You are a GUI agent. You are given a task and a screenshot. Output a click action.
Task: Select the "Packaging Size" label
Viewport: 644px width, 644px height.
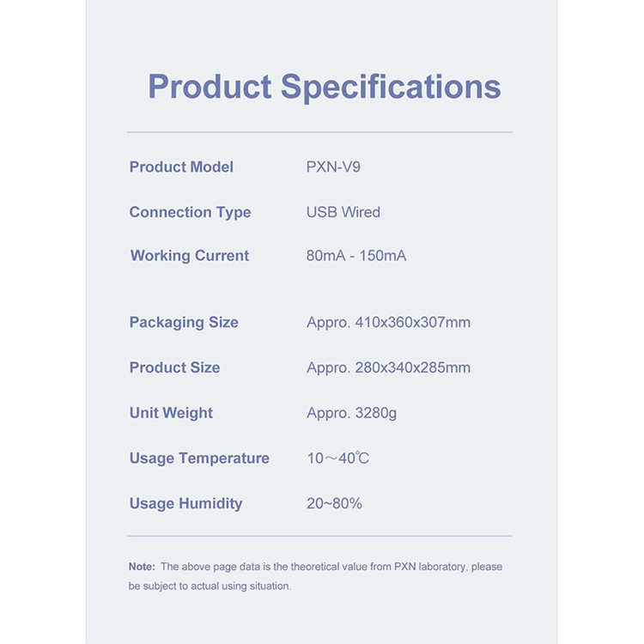pyautogui.click(x=184, y=323)
